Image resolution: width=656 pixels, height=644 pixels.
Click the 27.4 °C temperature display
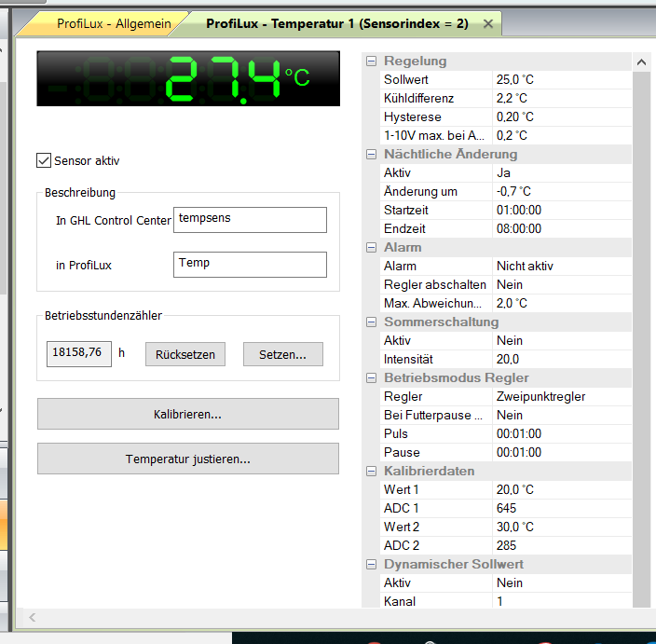188,78
